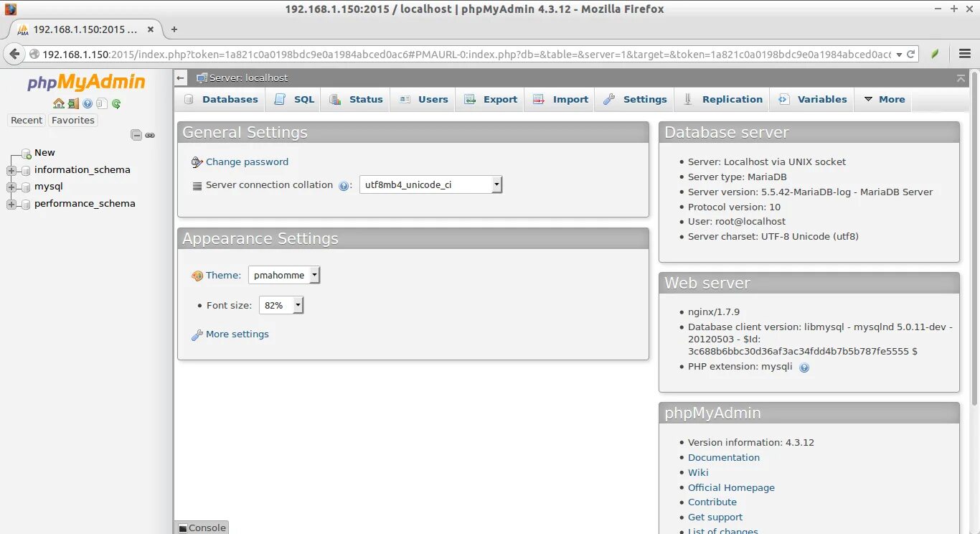The height and width of the screenshot is (534, 980).
Task: Click help icon next to connection collation
Action: 344,186
